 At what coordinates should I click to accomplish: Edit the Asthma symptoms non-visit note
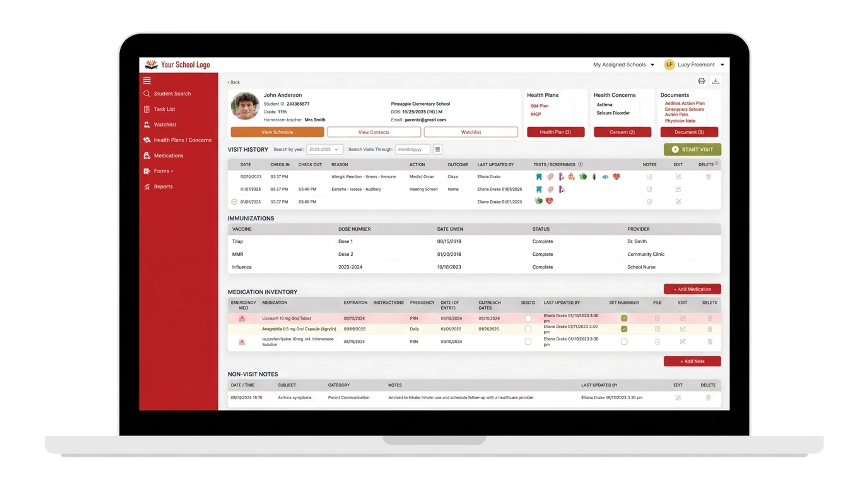click(678, 397)
